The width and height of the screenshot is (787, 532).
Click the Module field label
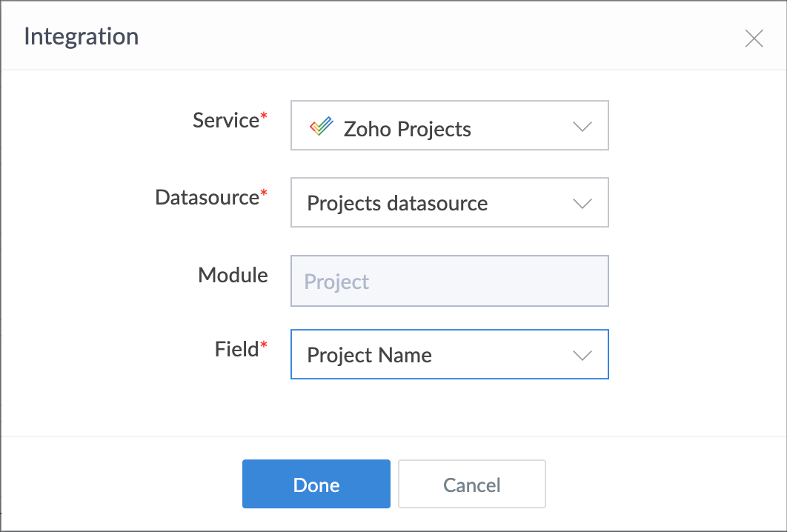[233, 276]
